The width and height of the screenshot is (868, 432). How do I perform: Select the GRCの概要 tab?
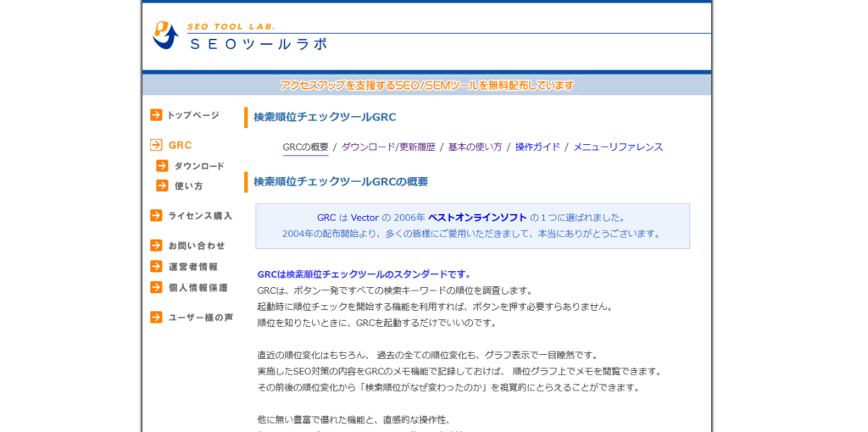(305, 147)
